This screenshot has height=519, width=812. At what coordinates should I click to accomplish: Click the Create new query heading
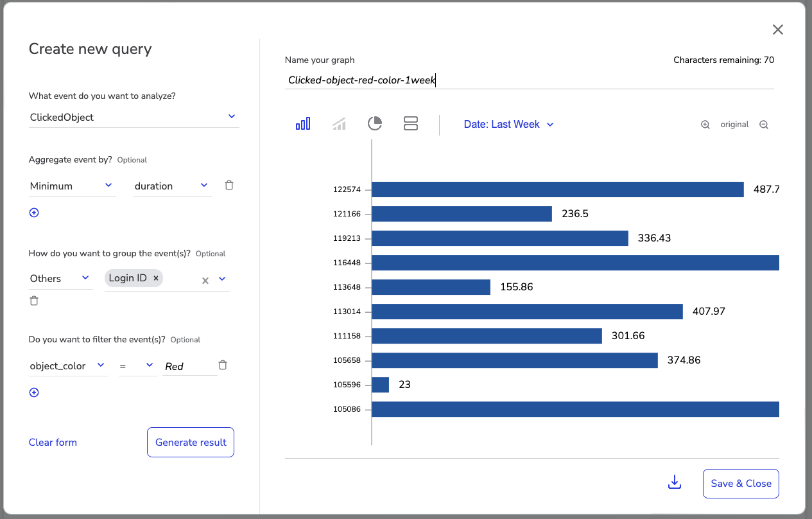[x=91, y=49]
